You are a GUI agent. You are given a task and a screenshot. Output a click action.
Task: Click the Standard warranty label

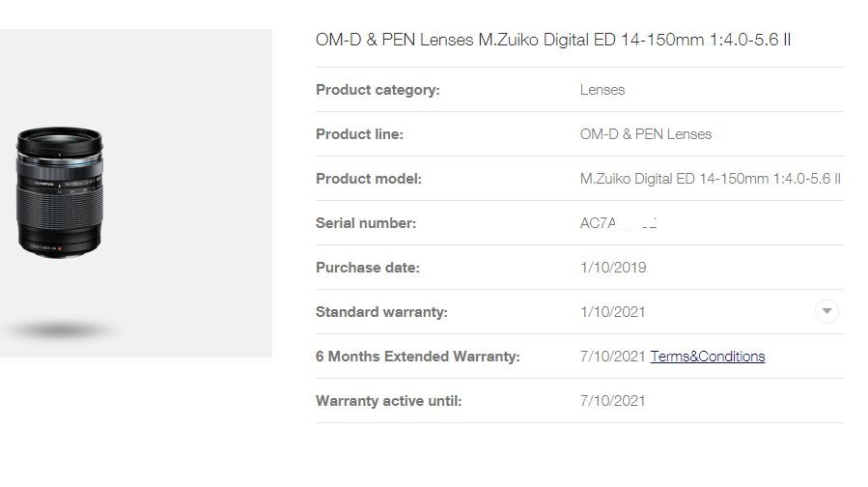[x=381, y=312]
